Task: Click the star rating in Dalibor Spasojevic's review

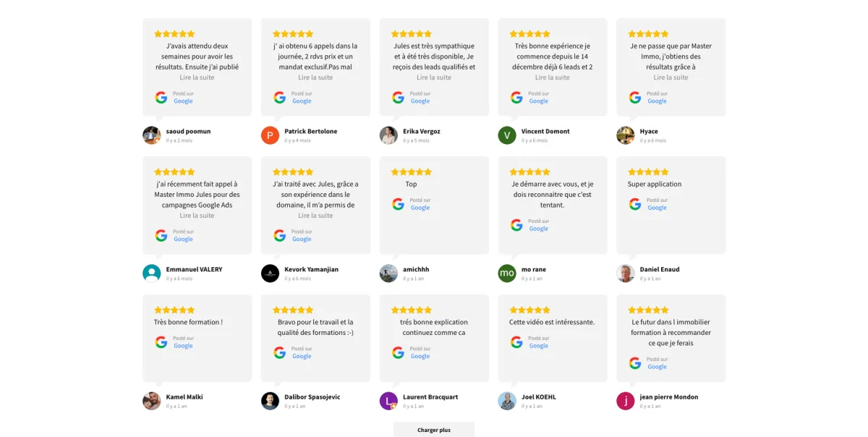Action: click(293, 310)
